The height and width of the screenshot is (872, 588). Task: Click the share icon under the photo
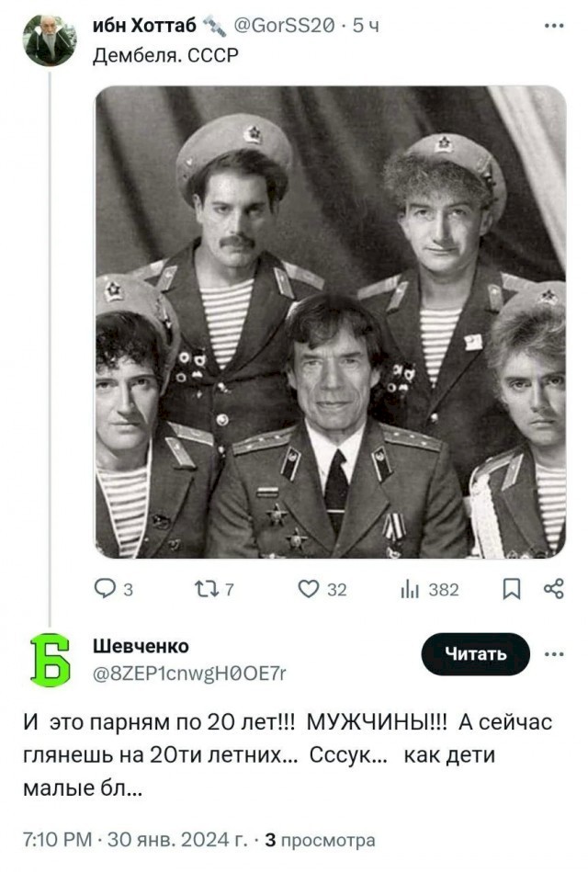(553, 588)
